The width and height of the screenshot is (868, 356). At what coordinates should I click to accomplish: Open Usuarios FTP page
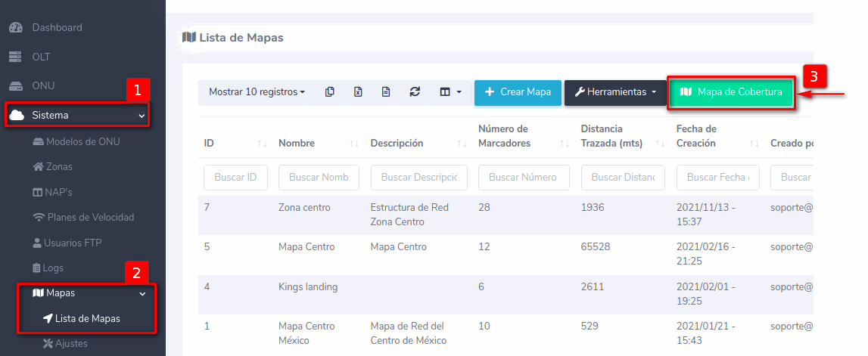pos(74,243)
